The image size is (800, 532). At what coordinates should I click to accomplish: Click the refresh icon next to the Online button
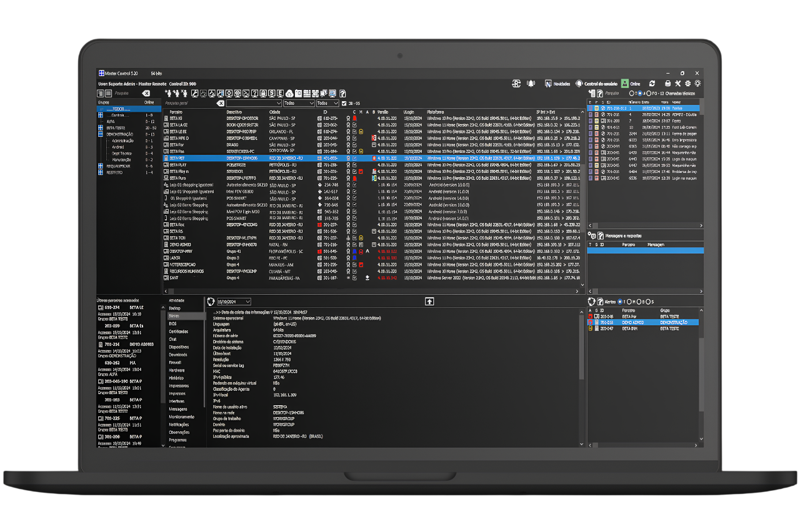click(652, 83)
